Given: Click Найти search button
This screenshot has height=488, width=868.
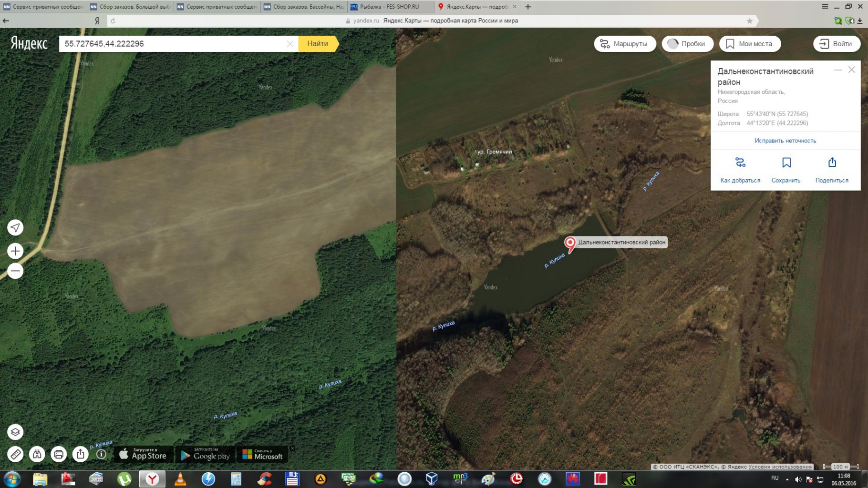Looking at the screenshot, I should point(318,43).
